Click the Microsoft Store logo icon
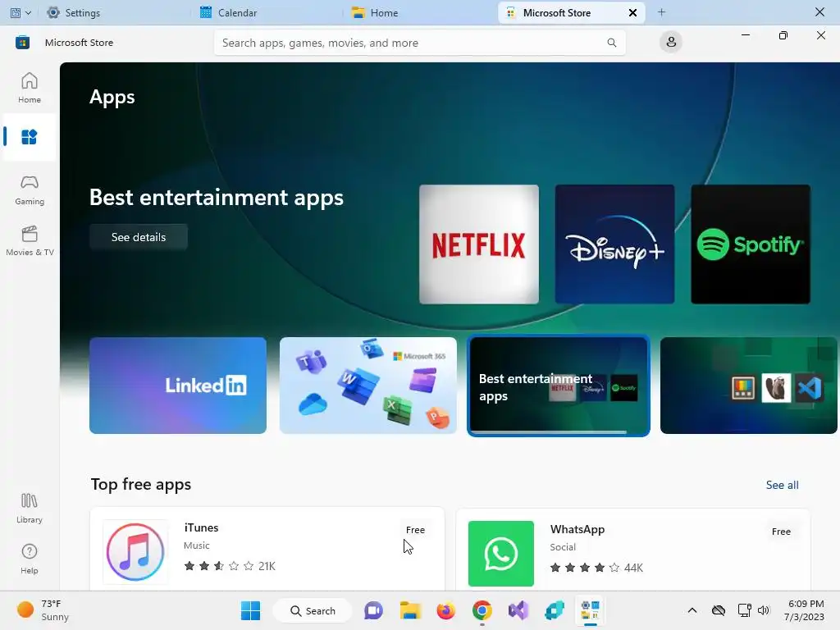 pyautogui.click(x=22, y=43)
